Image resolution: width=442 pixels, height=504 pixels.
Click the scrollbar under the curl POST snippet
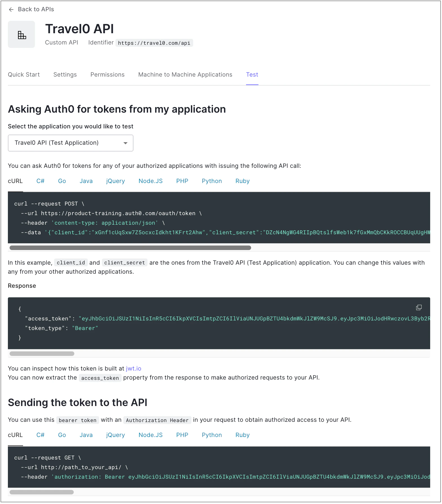pyautogui.click(x=130, y=248)
